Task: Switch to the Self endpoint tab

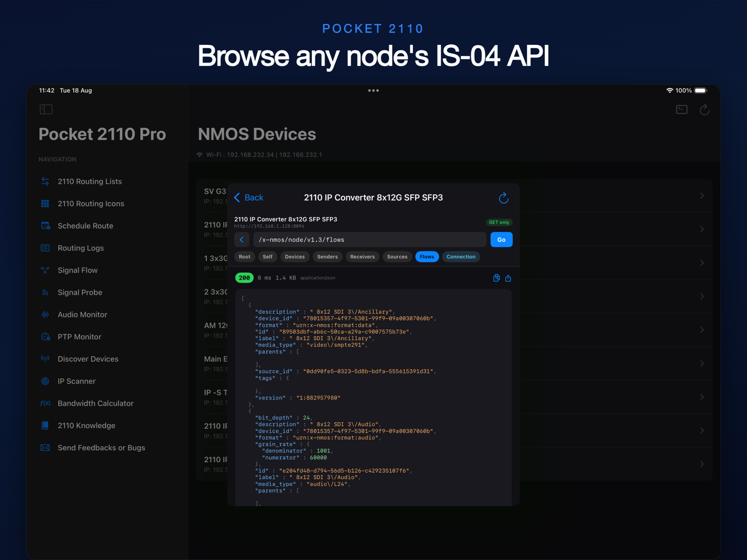Action: pos(268,257)
